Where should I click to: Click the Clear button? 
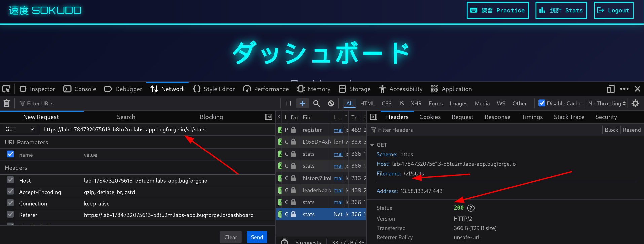[231, 237]
